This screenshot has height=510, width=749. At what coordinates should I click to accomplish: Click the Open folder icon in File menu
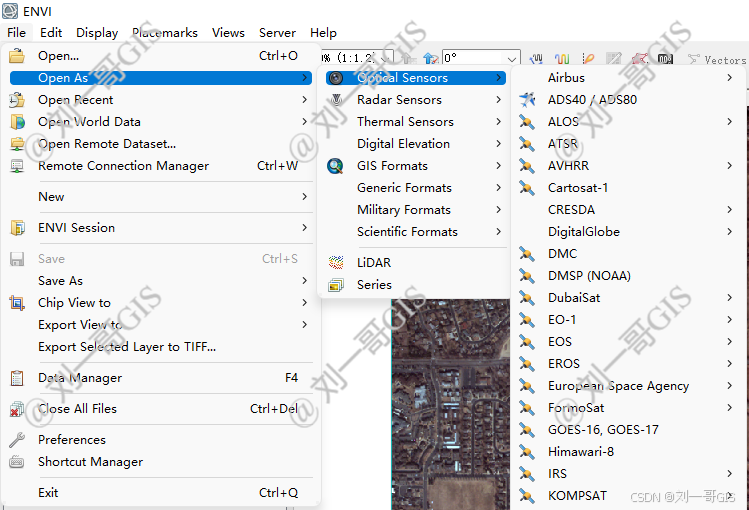tap(17, 55)
